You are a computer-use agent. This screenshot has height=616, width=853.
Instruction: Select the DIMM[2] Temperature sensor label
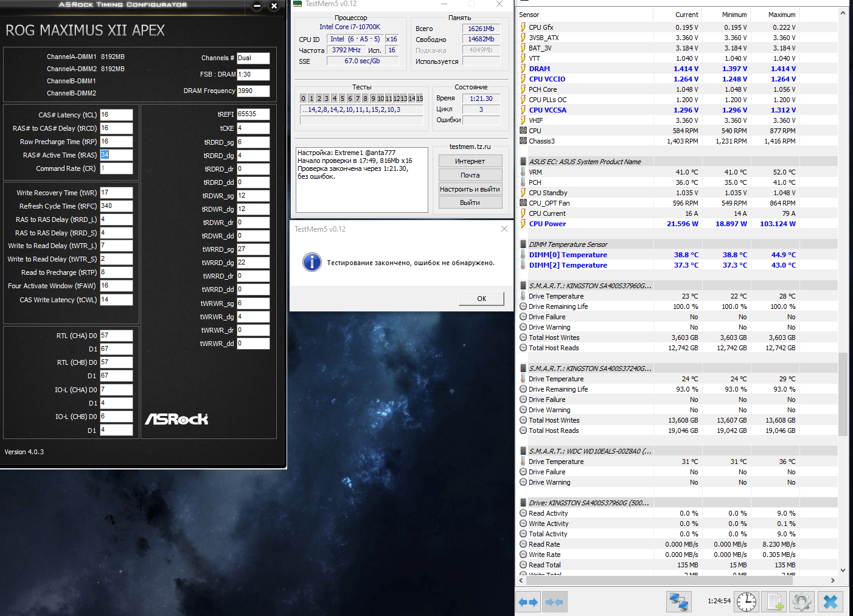pos(568,265)
